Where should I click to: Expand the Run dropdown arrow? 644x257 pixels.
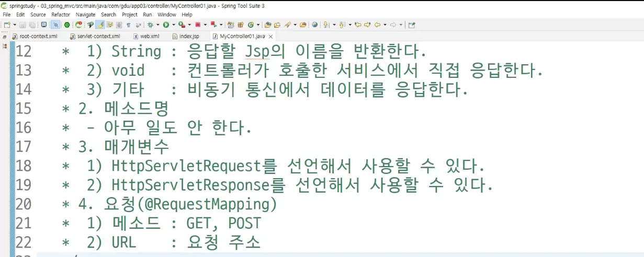pyautogui.click(x=174, y=25)
